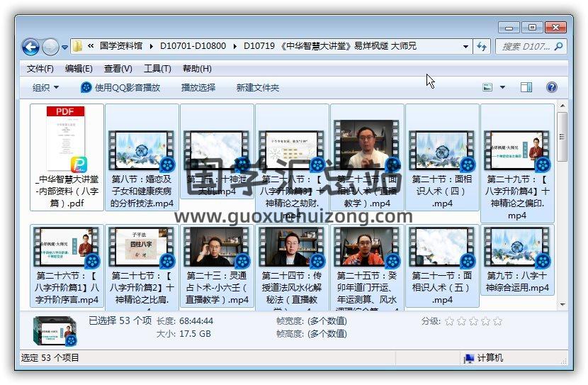Click the 新建文件夹 button

pos(257,87)
